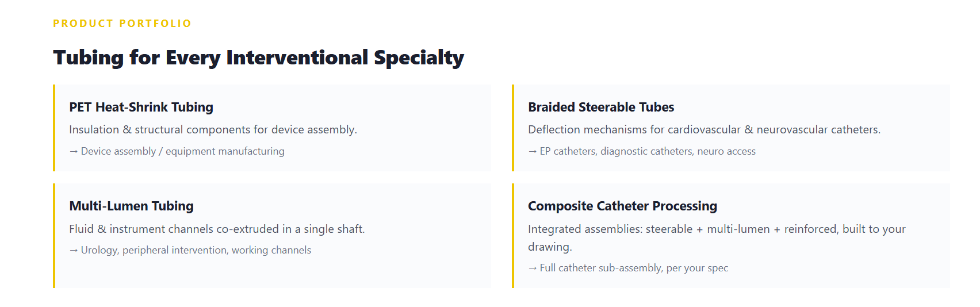
Task: Open the PET Heat-Shrink Tubing card title
Action: [141, 107]
